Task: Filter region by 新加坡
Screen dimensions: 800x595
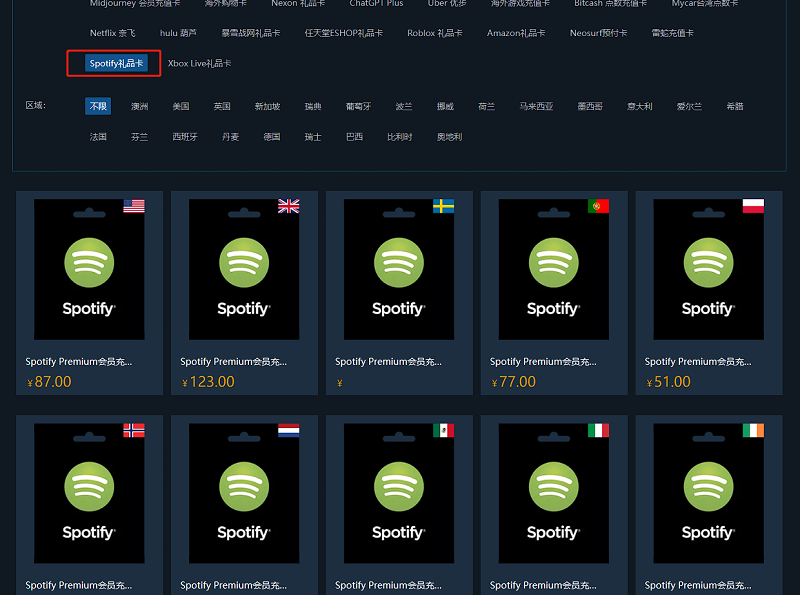Action: [267, 106]
